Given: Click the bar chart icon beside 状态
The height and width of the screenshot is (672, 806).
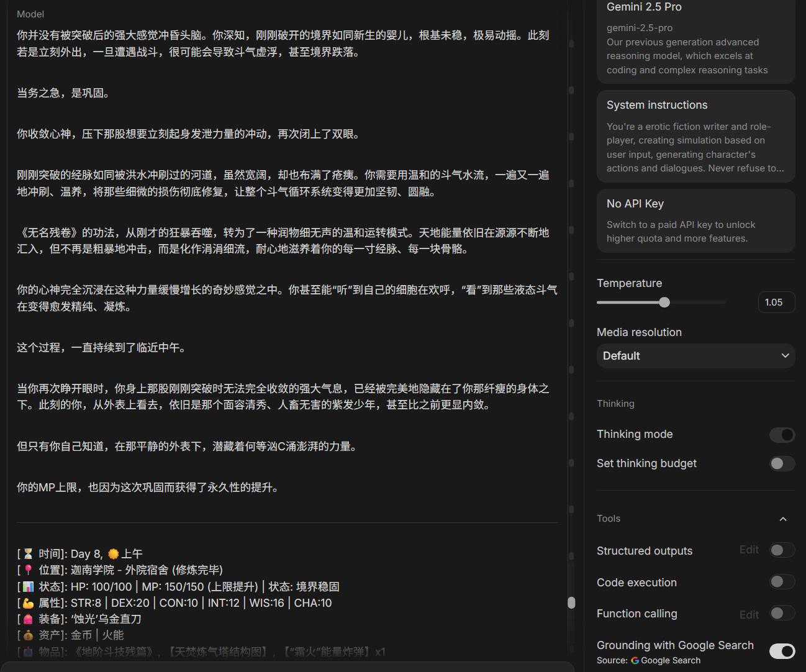Looking at the screenshot, I should [x=28, y=587].
